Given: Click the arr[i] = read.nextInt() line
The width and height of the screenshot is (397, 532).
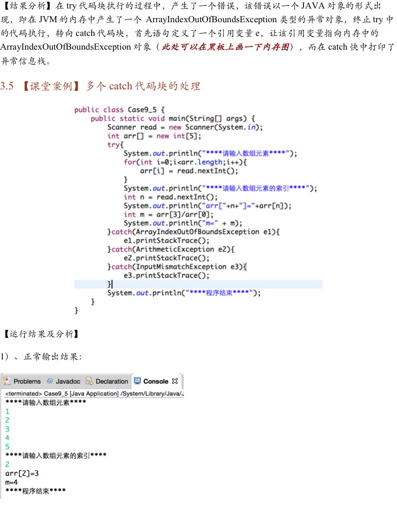Looking at the screenshot, I should pos(189,171).
